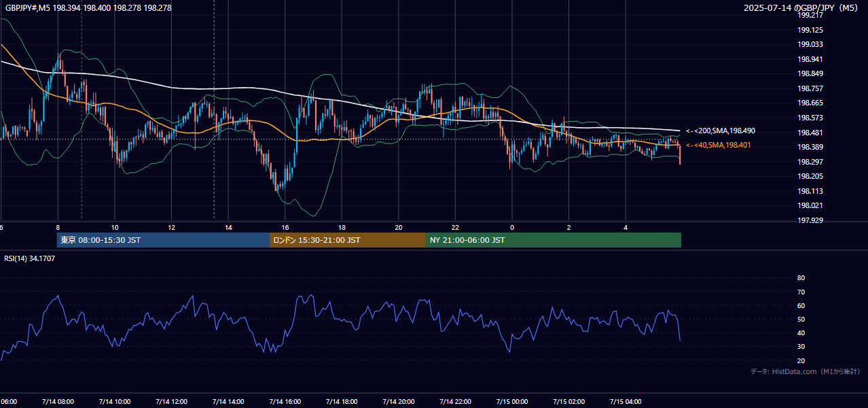
Task: Click date label 7/14 16:00
Action: pyautogui.click(x=285, y=401)
